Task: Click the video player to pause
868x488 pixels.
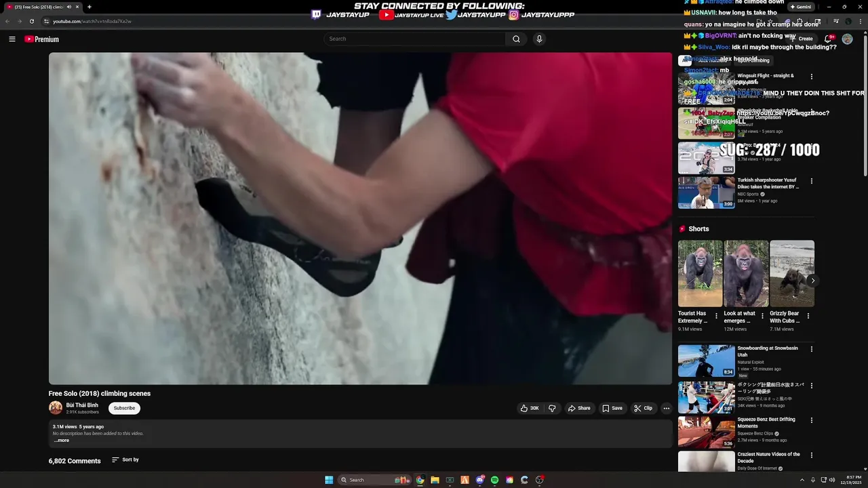Action: 360,218
